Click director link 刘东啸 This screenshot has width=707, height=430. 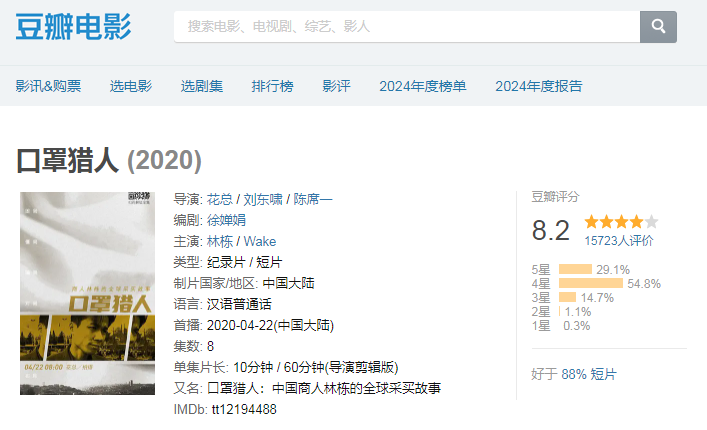262,199
